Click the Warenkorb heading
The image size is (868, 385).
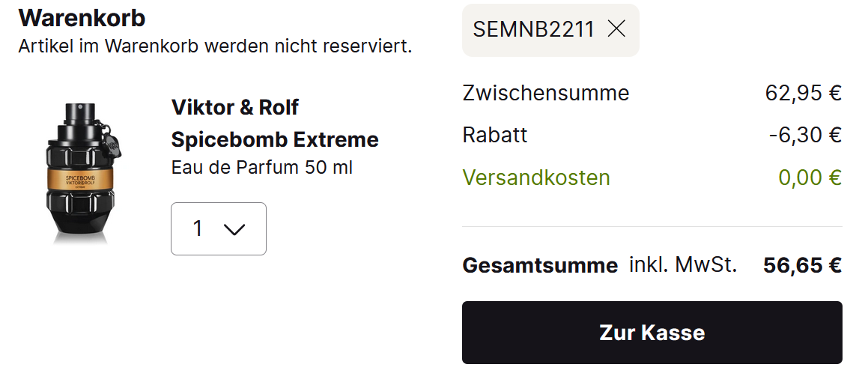(82, 17)
